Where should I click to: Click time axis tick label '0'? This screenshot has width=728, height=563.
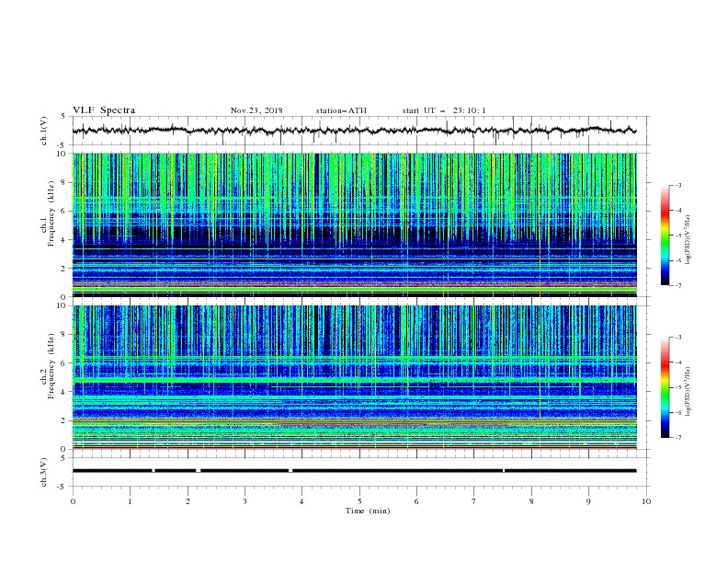pyautogui.click(x=73, y=501)
